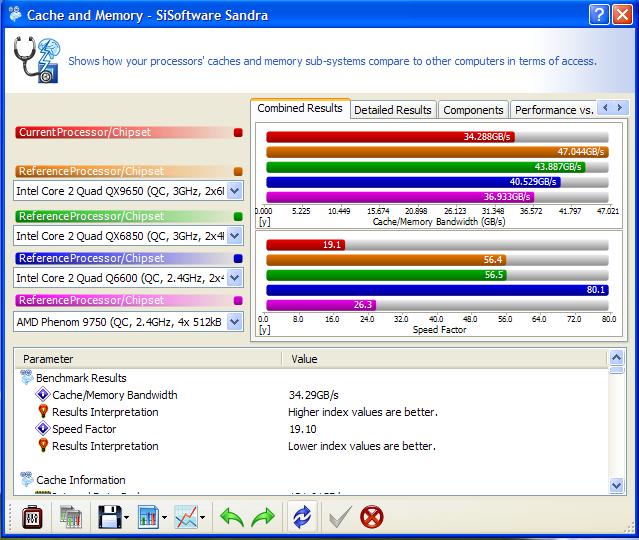Click the 34.29GB/s value text
Image resolution: width=639 pixels, height=540 pixels.
[x=313, y=395]
